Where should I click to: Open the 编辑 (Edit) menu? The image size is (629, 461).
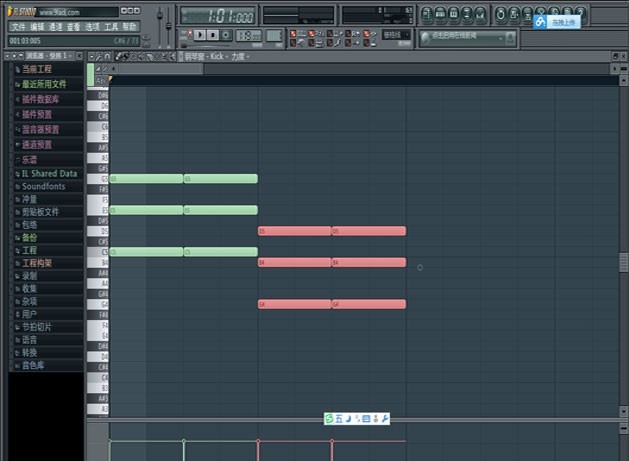tap(37, 27)
